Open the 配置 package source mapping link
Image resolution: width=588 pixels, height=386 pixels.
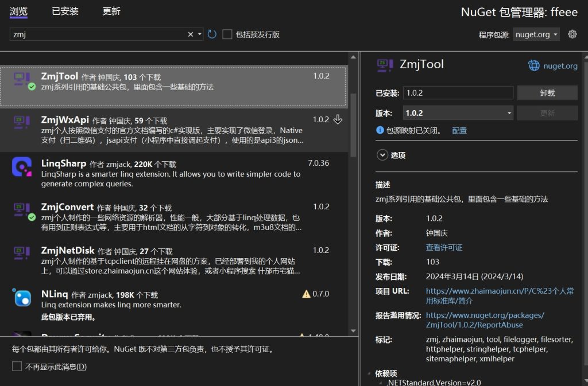click(x=459, y=131)
